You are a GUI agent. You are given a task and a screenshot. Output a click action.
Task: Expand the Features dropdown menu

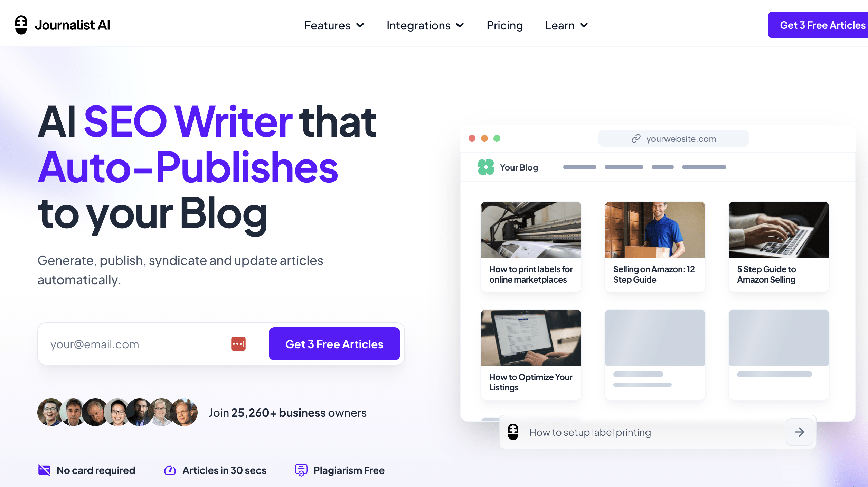coord(333,25)
